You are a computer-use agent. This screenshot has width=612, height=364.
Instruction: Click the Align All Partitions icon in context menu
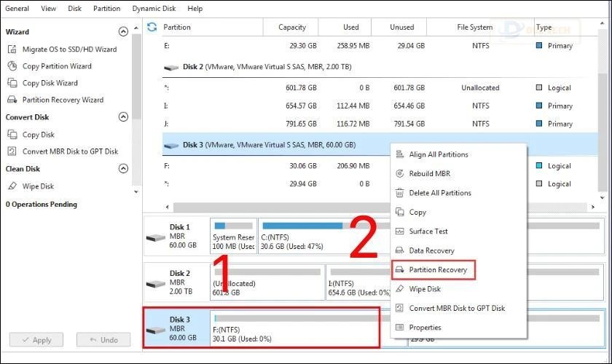pos(400,154)
